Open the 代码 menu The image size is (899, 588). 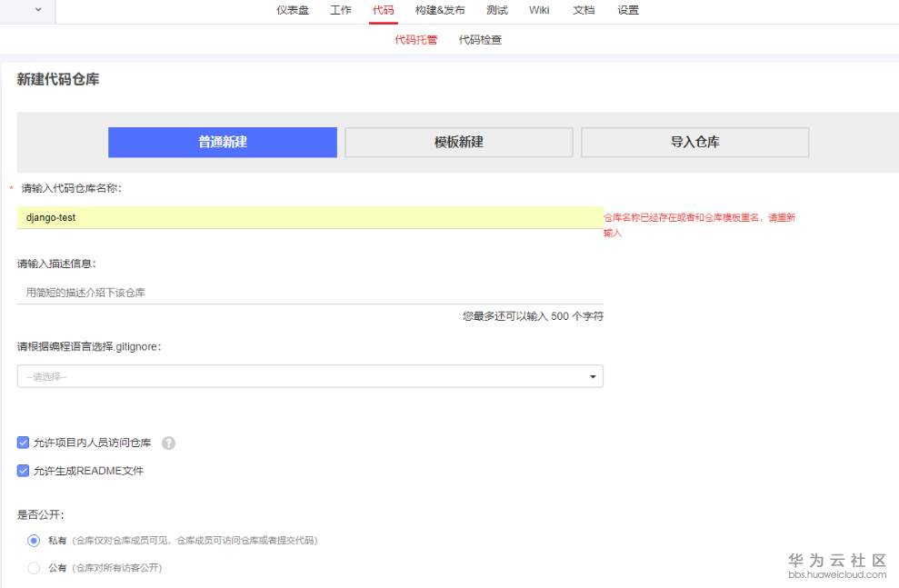tap(383, 10)
